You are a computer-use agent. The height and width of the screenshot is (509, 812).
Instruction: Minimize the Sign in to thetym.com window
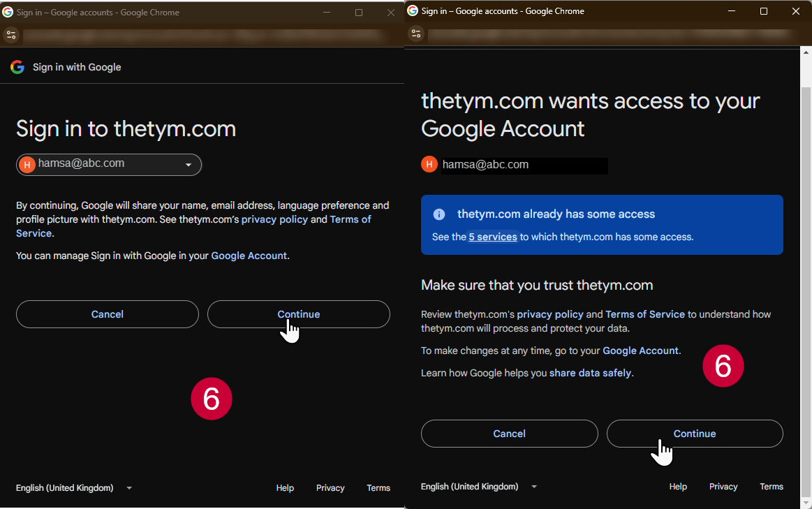pos(327,12)
